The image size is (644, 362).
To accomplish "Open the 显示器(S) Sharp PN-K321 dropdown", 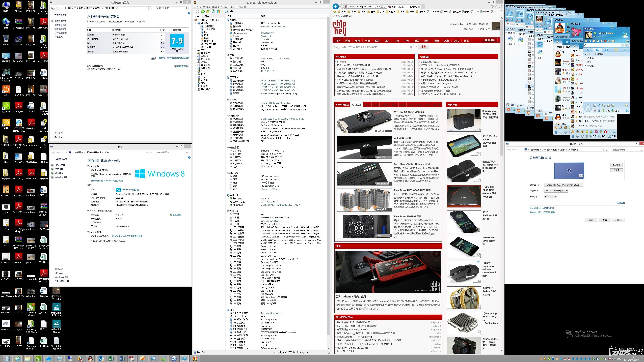I will [x=563, y=185].
